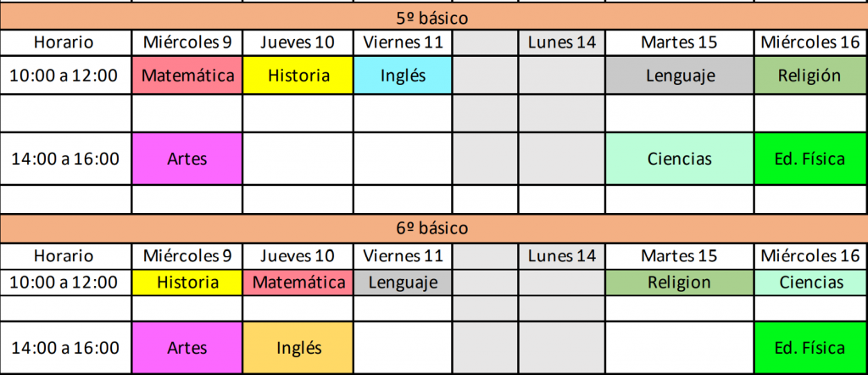Select the 6º básico header row
Image resolution: width=868 pixels, height=375 pixels.
[x=434, y=227]
